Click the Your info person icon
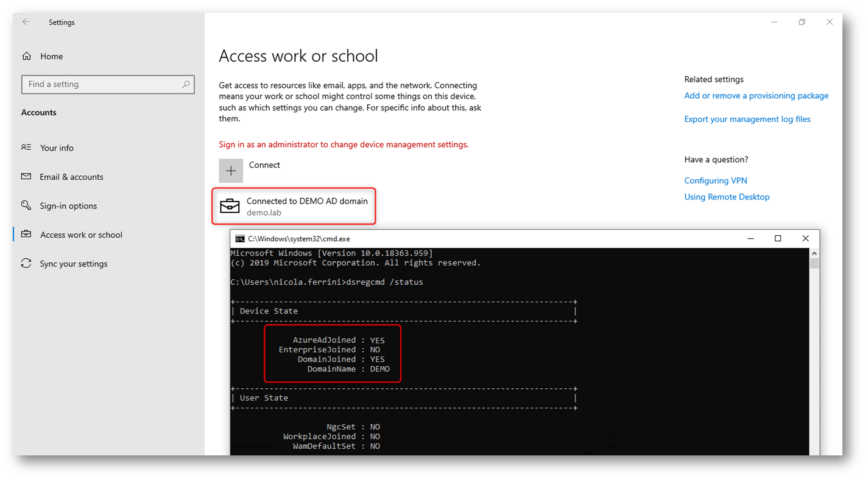868x481 pixels. 26,148
